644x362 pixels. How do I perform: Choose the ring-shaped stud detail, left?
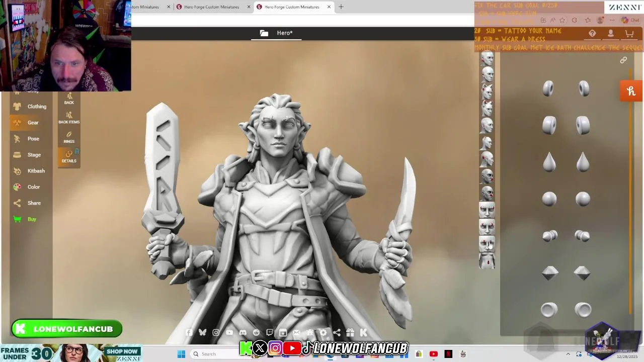(x=548, y=89)
